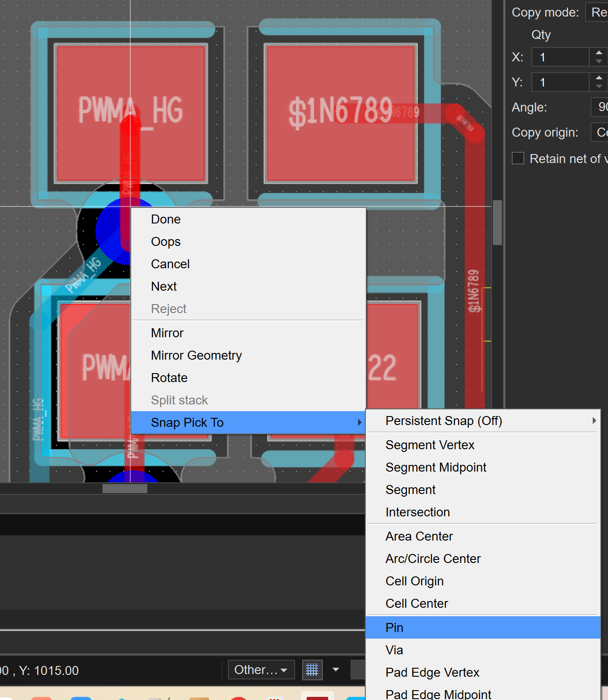
Task: Pick Rotate in the context menu
Action: (x=169, y=378)
